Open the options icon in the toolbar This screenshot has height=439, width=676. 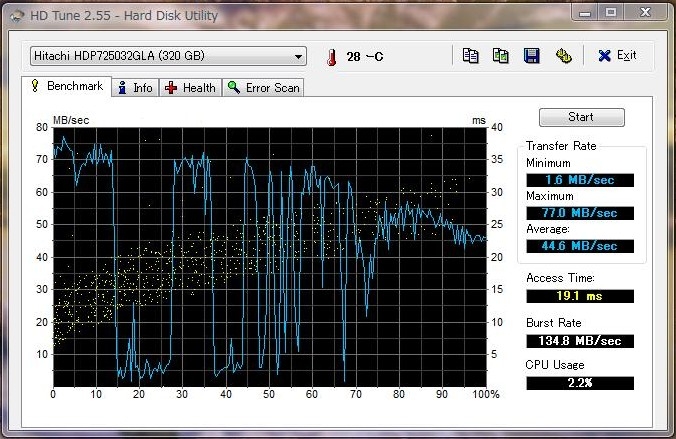tap(563, 56)
